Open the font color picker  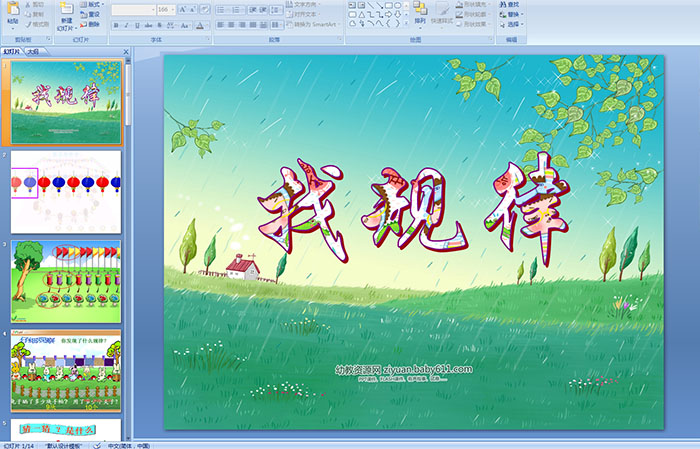click(x=200, y=25)
